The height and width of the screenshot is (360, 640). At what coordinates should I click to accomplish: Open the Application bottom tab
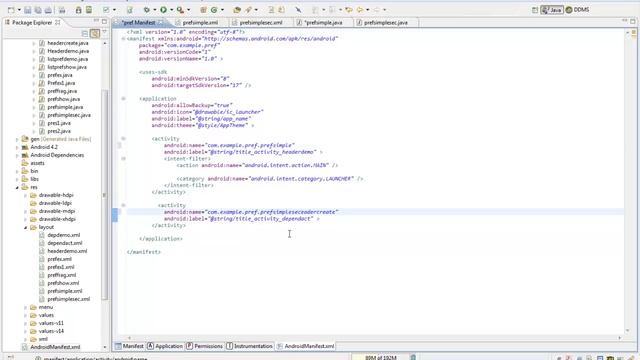tap(165, 346)
